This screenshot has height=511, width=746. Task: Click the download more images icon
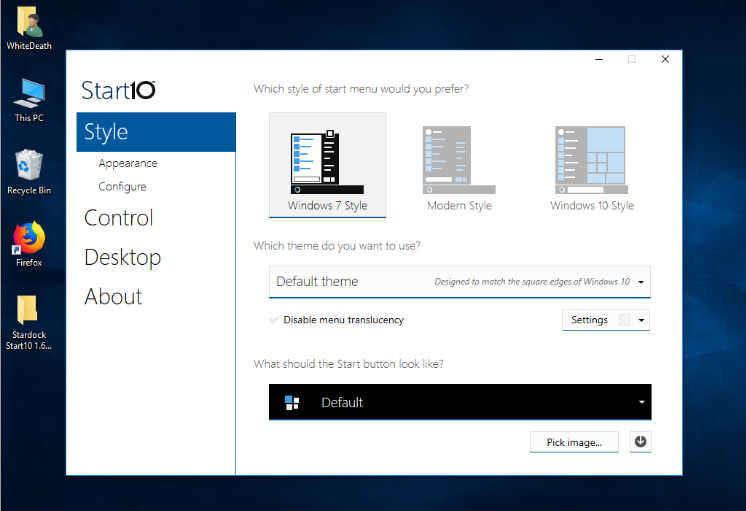tap(640, 442)
